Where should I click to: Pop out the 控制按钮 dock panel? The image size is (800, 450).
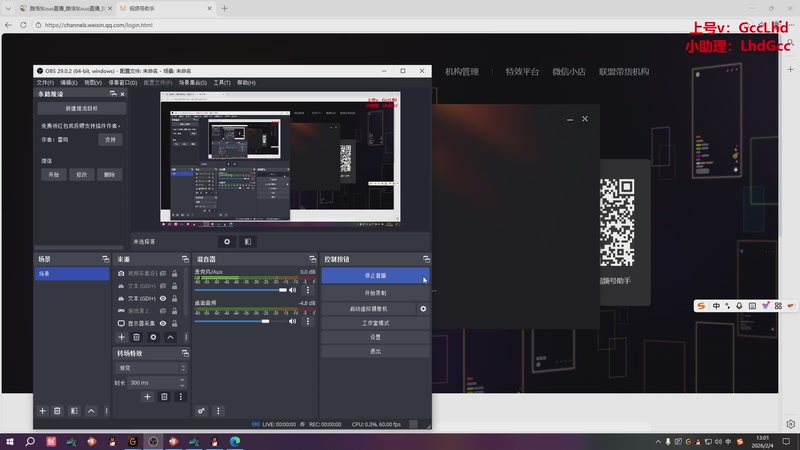[x=426, y=259]
